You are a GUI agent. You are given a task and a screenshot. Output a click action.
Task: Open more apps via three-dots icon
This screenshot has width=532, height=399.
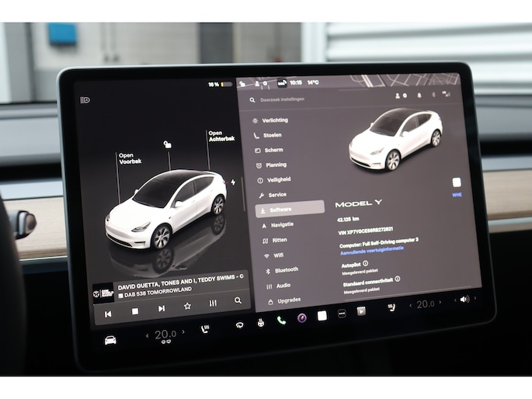pos(341,314)
